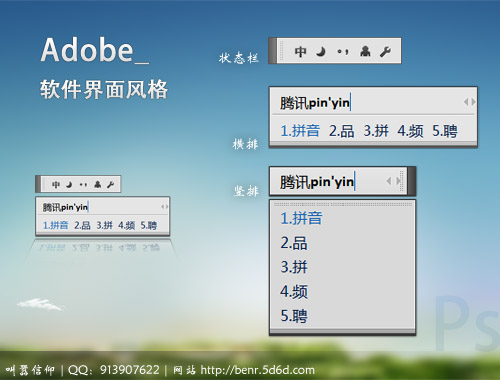Choose 4.频 in the vertical candidate list
Screen dimensions: 500x380
(x=294, y=292)
